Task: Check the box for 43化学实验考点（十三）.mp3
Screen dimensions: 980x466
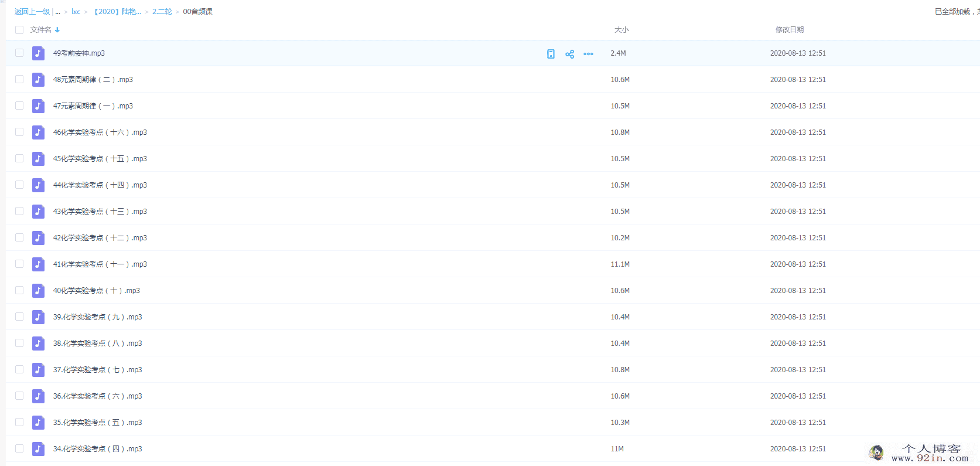Action: (19, 211)
